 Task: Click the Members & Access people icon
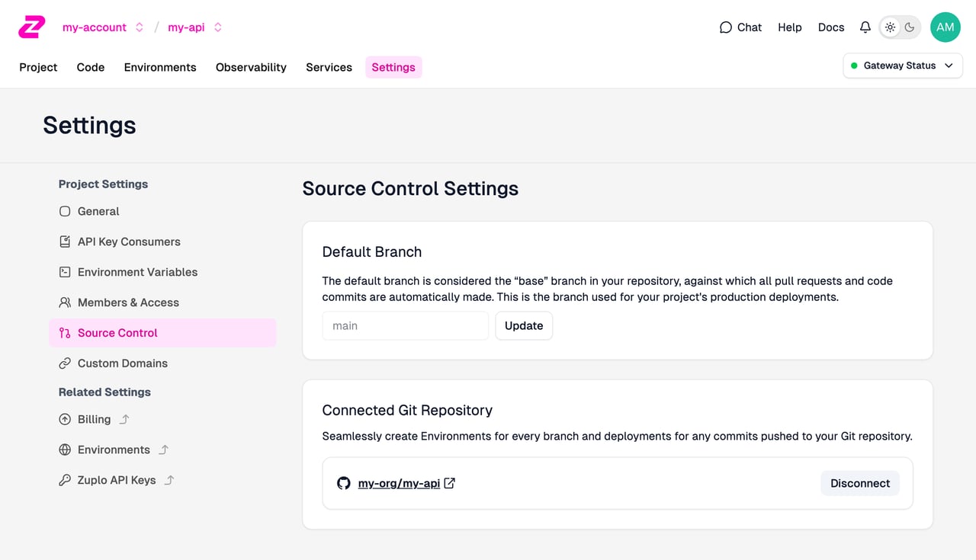(65, 302)
